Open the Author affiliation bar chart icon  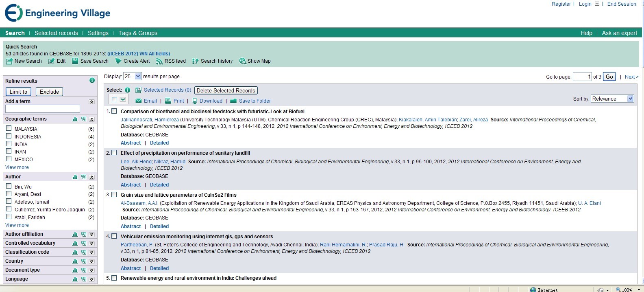click(x=75, y=235)
